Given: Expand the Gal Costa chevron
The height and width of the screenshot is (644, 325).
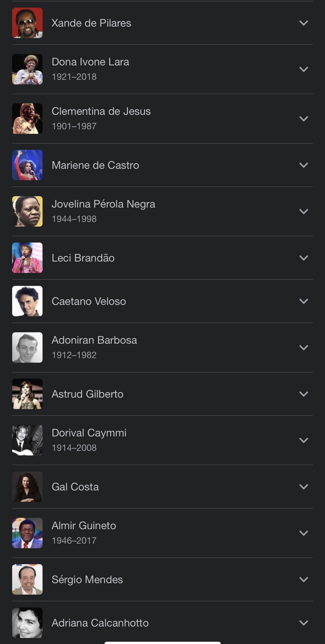Looking at the screenshot, I should (x=303, y=487).
